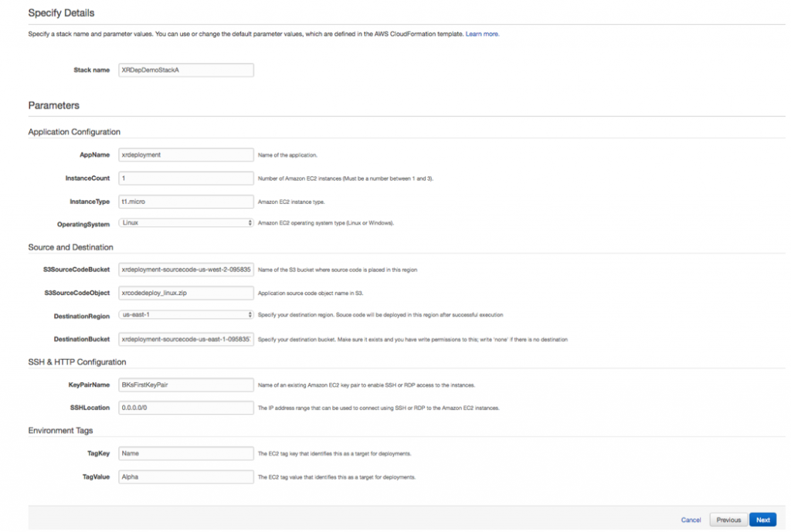Click the Cancel link
This screenshot has height=532, width=791.
[x=691, y=520]
